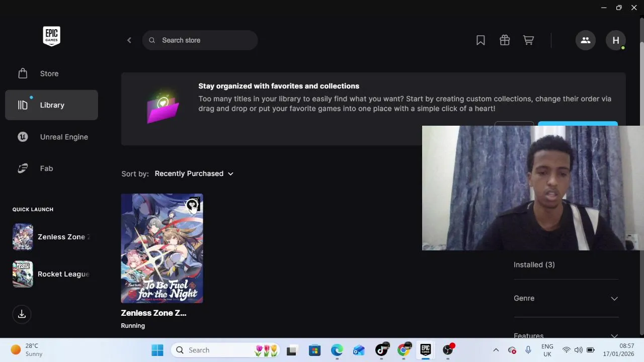Click the battery status icon
The width and height of the screenshot is (644, 362).
[x=590, y=350]
